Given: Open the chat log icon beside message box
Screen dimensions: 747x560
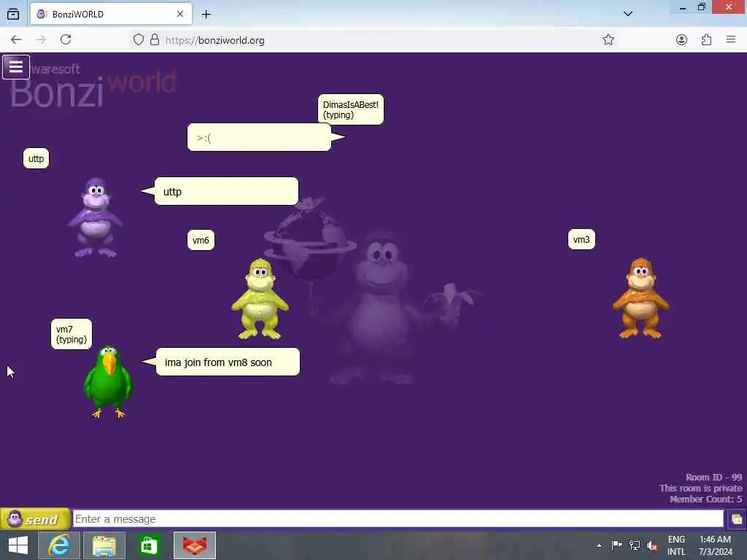Looking at the screenshot, I should (736, 519).
